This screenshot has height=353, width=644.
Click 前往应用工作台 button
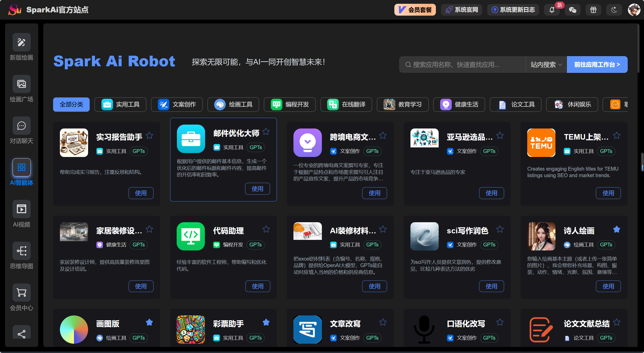pyautogui.click(x=597, y=65)
